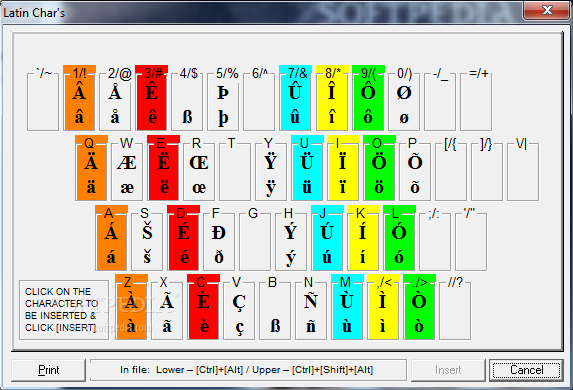Image resolution: width=573 pixels, height=390 pixels.
Task: Close the Latin Char's window
Action: 547,10
